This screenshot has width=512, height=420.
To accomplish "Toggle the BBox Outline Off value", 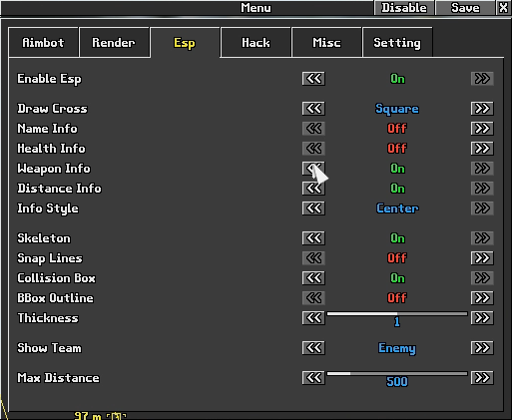I will [397, 298].
